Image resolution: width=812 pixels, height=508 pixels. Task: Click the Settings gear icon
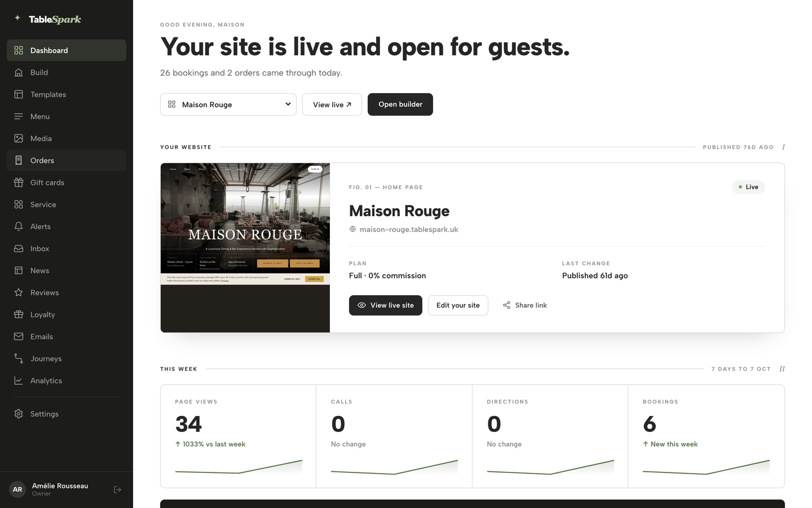pyautogui.click(x=19, y=414)
